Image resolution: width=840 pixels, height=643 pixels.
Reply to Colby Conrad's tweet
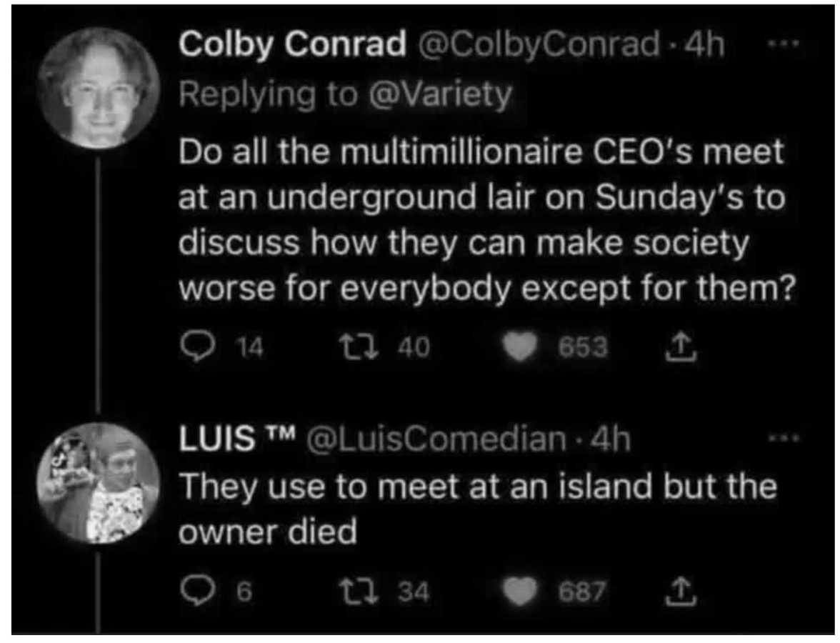(191, 348)
